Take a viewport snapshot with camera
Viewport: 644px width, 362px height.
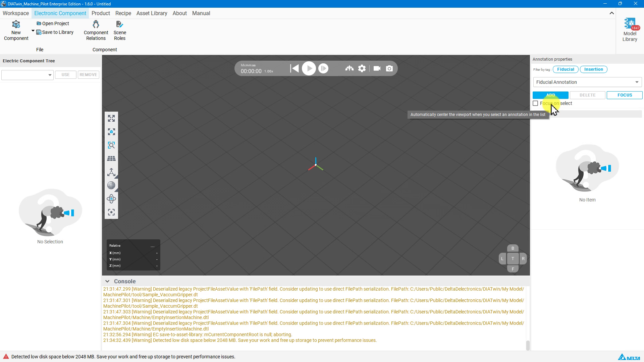coord(389,68)
